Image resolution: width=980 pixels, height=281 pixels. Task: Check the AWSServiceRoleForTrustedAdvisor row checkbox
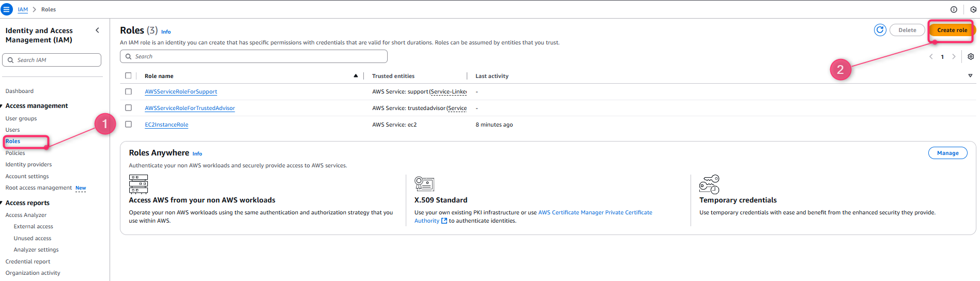coord(128,108)
